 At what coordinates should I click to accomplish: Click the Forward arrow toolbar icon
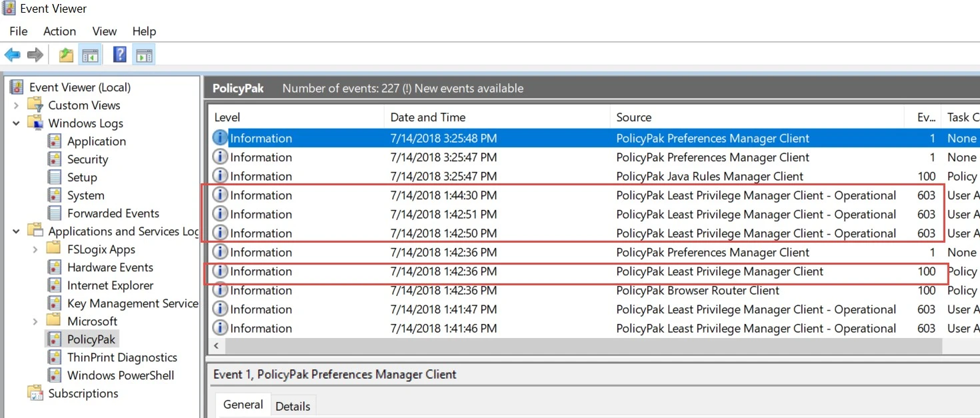[35, 55]
